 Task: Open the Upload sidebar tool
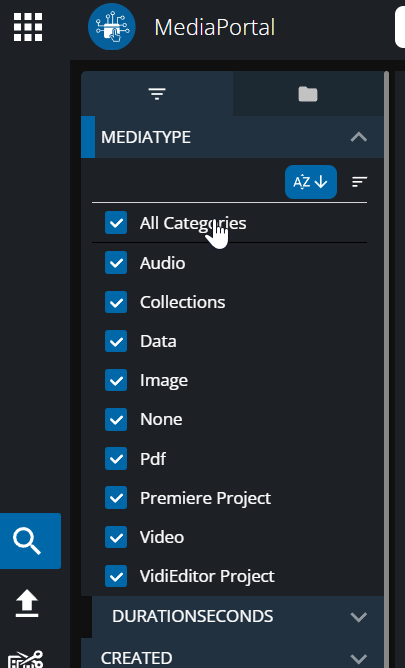click(x=27, y=604)
